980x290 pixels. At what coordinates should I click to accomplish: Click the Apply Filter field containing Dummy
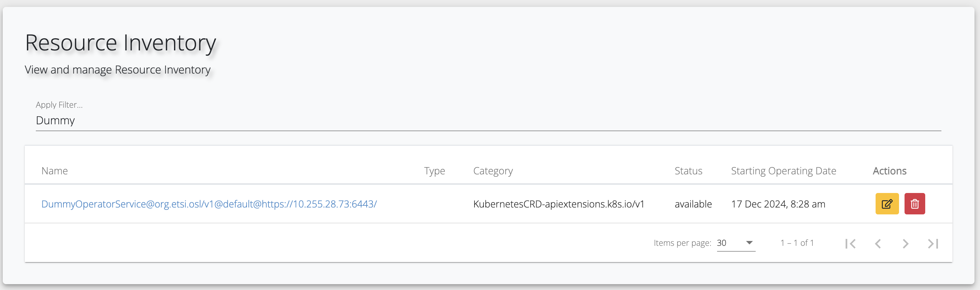(x=488, y=120)
